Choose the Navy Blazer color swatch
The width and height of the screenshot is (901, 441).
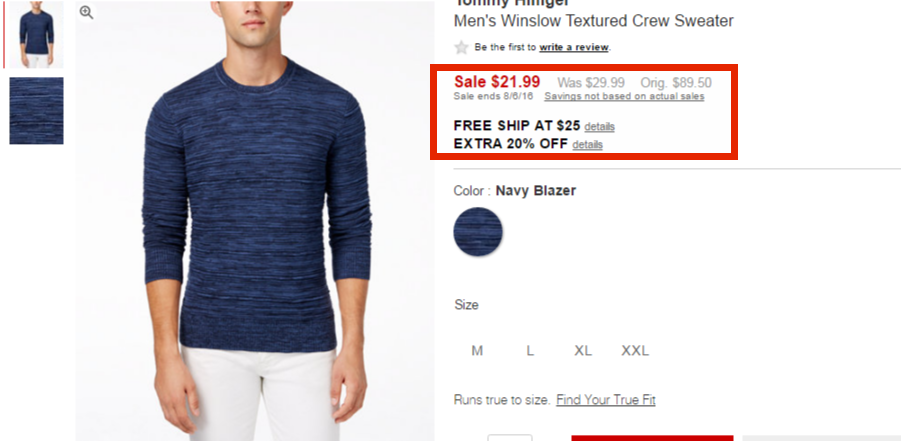(478, 232)
